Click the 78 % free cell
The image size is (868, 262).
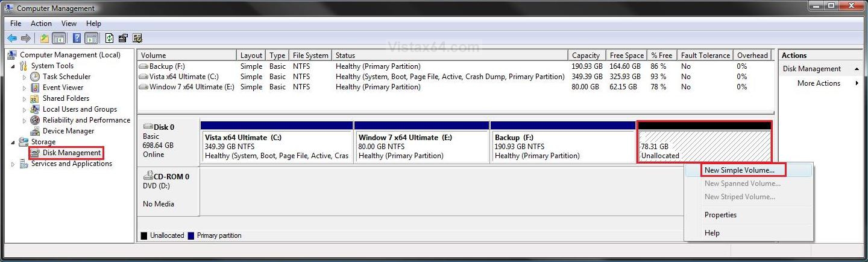[658, 87]
